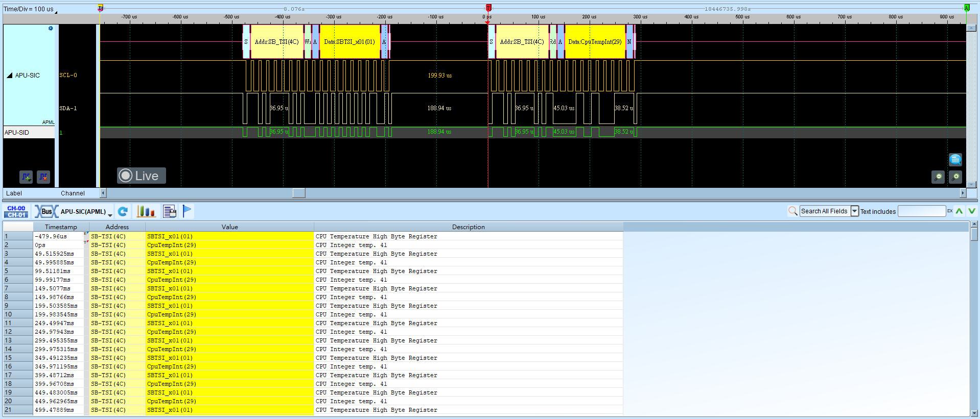Open the Search All Fields dropdown
The width and height of the screenshot is (980, 419).
(x=854, y=211)
